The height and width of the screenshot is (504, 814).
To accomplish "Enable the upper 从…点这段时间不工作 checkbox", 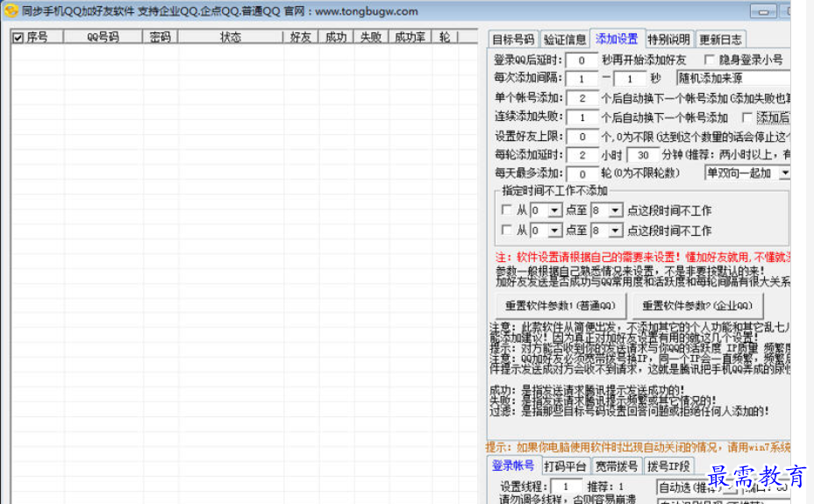I will [507, 210].
